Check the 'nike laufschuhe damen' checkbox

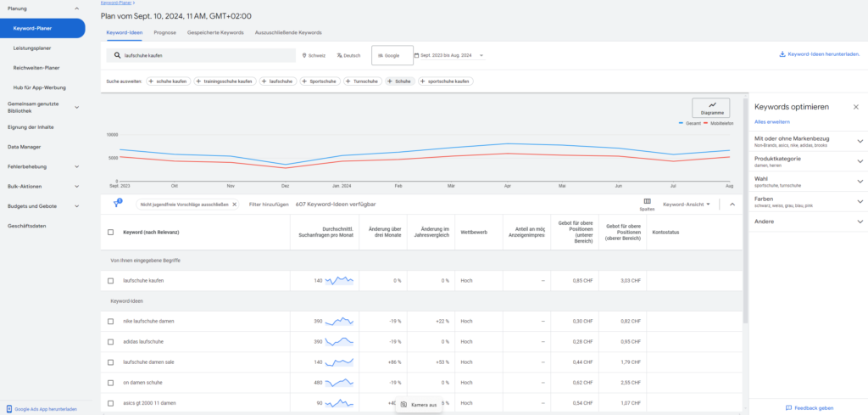[111, 322]
